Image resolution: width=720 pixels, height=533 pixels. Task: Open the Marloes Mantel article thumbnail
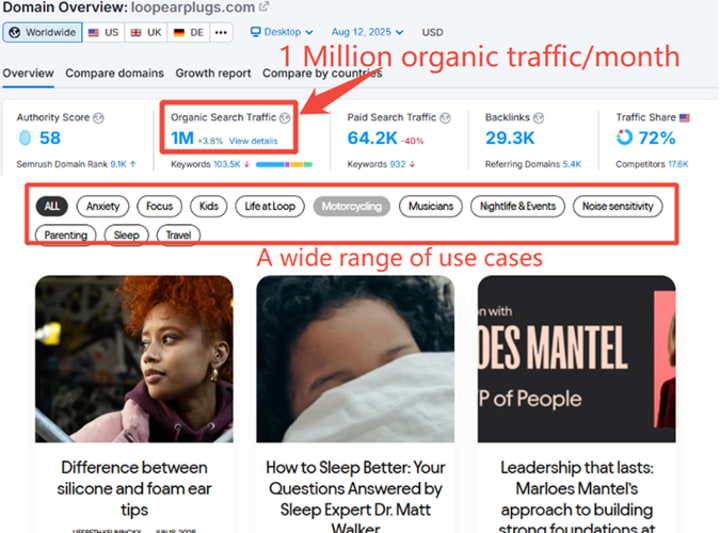coord(577,359)
